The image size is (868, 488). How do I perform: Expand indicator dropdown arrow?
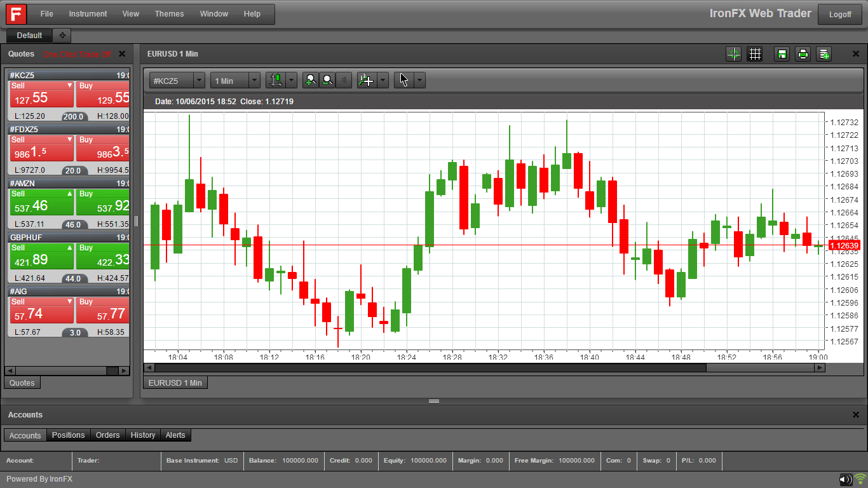point(383,80)
